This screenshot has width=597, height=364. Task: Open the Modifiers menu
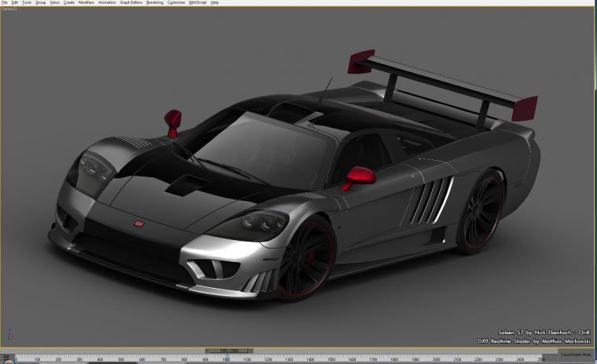point(86,2)
